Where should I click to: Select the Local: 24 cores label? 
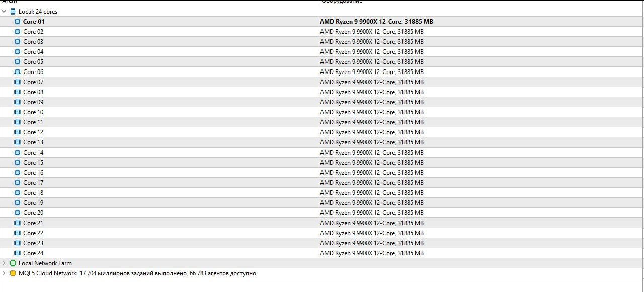tap(38, 11)
